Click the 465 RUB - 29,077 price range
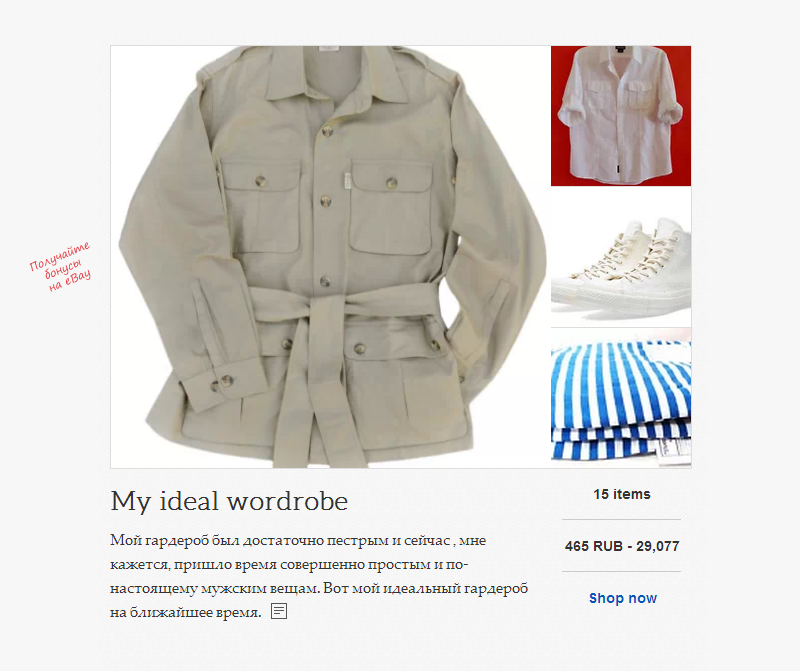The image size is (800, 671). pyautogui.click(x=621, y=546)
